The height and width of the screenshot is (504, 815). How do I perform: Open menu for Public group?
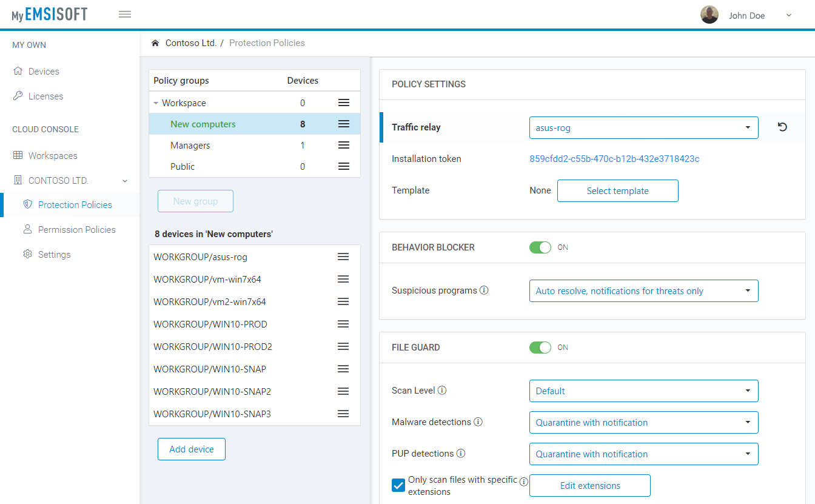[344, 166]
